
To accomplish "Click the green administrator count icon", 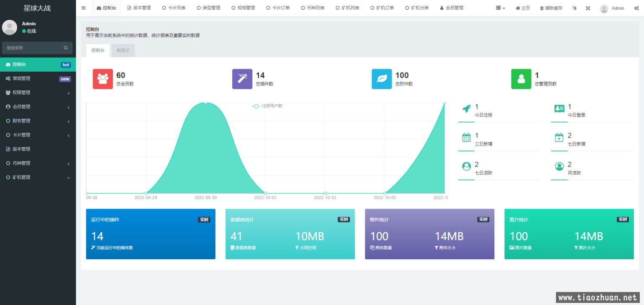I will 521,79.
